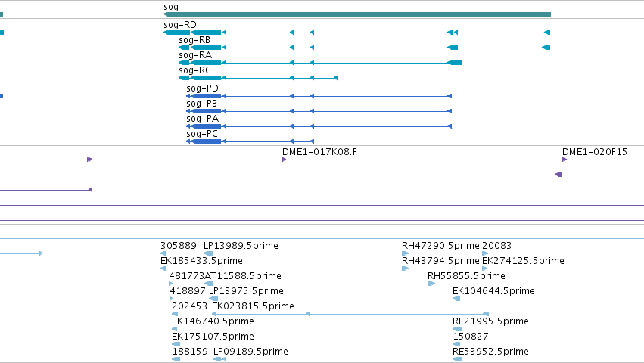644x363 pixels.
Task: Select the sog-PD protein label
Action: 202,88
